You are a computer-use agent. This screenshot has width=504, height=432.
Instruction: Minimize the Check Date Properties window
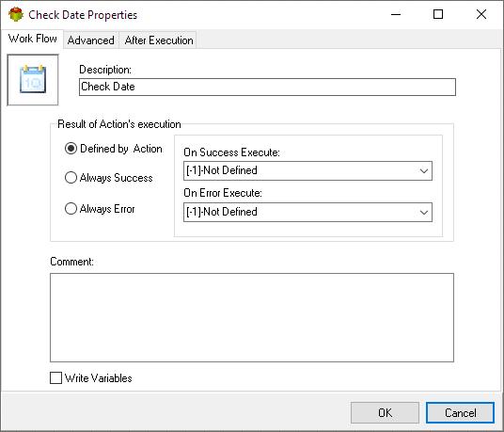tap(396, 14)
